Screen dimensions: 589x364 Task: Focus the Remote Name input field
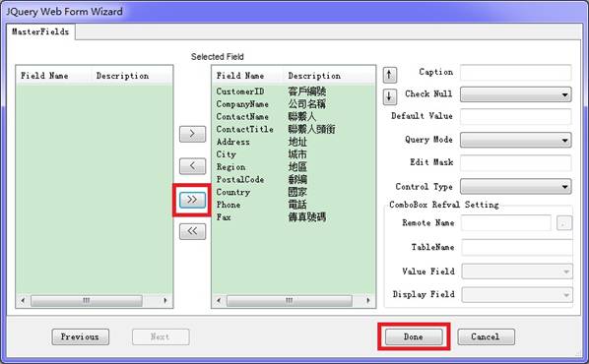506,223
